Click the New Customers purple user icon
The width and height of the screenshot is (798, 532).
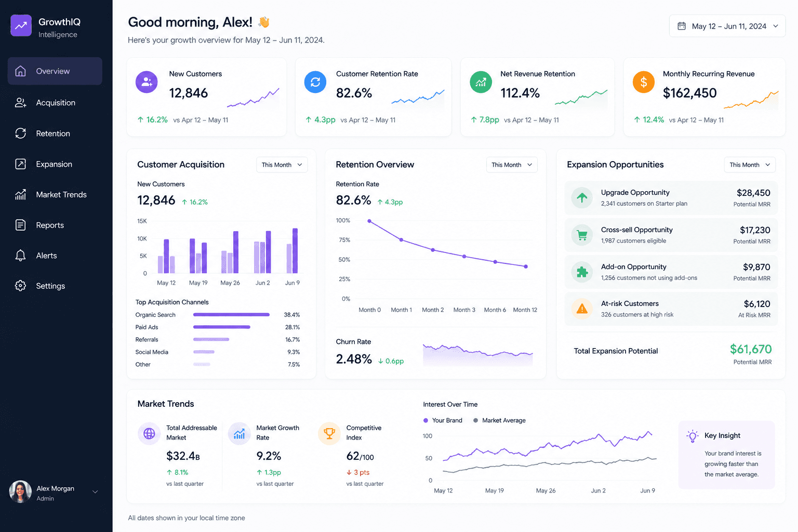[147, 82]
